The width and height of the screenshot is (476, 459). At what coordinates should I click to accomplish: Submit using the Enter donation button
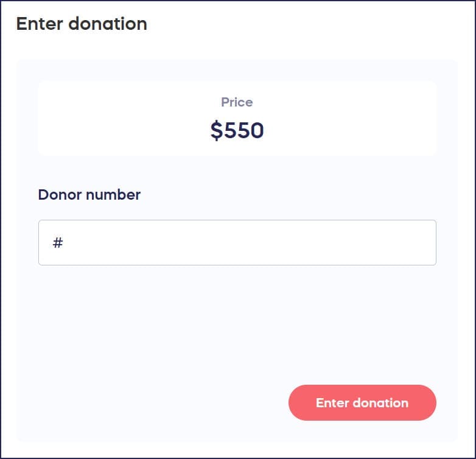(x=362, y=402)
